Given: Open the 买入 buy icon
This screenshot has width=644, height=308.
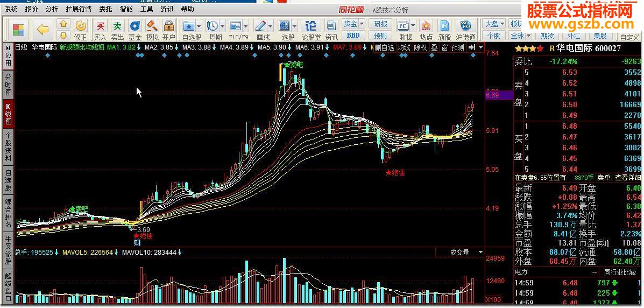Looking at the screenshot, I should pos(100,26).
